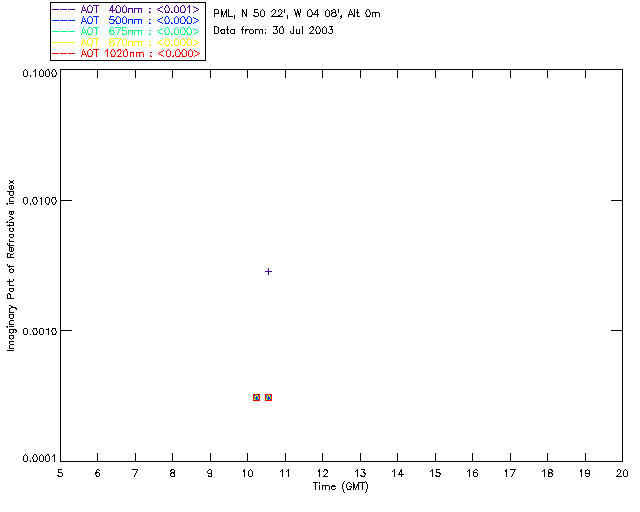This screenshot has width=640, height=512.
Task: Click the x-axis tick label 7
Action: pyautogui.click(x=135, y=473)
